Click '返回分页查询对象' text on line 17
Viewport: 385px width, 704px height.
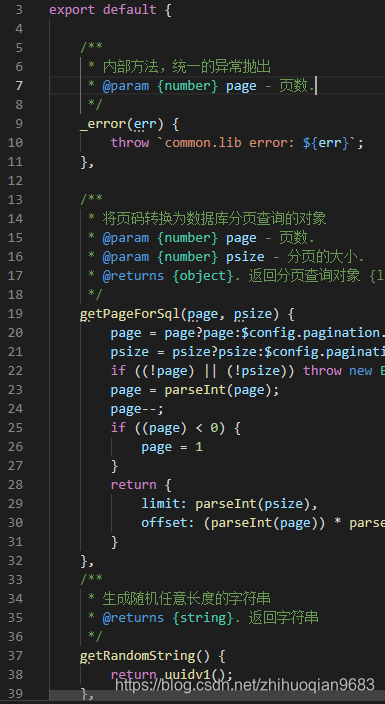(304, 275)
